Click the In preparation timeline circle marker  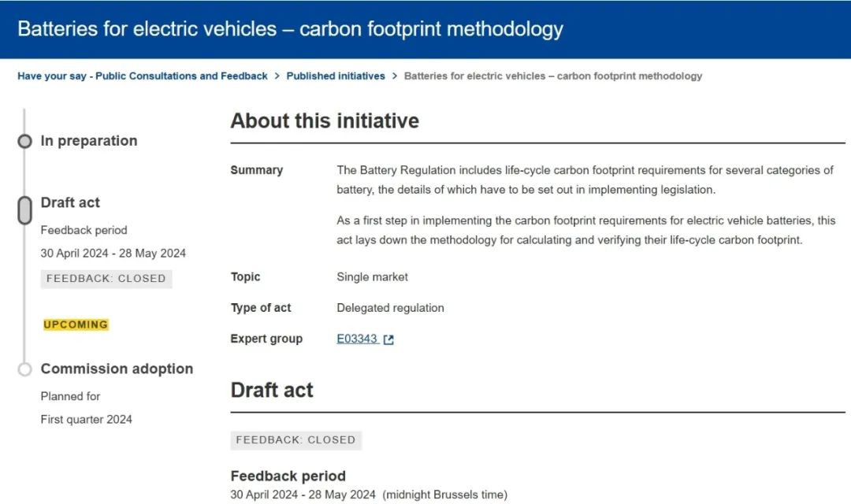(24, 141)
